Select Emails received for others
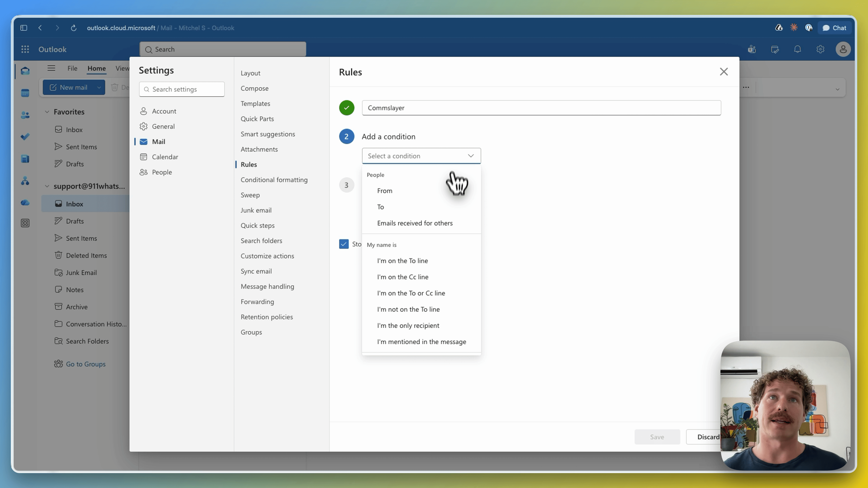The image size is (868, 488). pyautogui.click(x=421, y=223)
